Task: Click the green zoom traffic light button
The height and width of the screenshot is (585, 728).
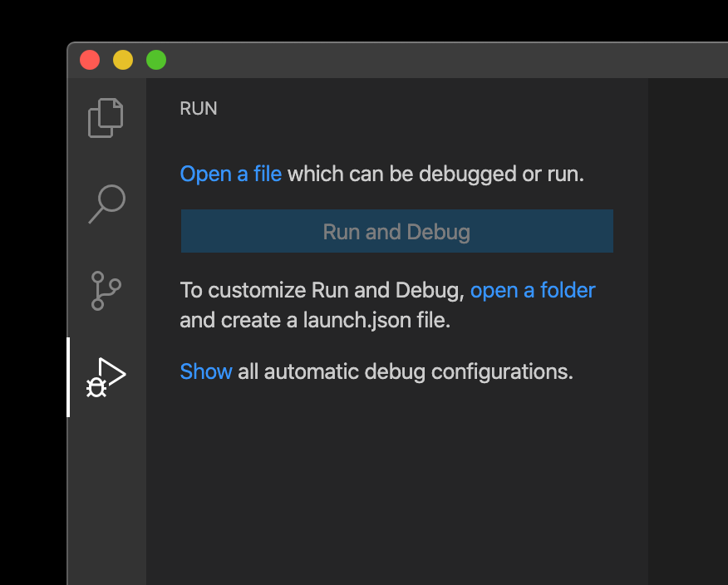Action: pyautogui.click(x=156, y=60)
